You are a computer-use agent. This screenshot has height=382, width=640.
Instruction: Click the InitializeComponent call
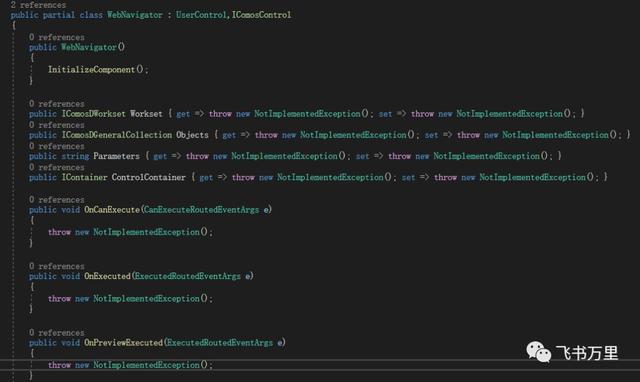pyautogui.click(x=91, y=69)
